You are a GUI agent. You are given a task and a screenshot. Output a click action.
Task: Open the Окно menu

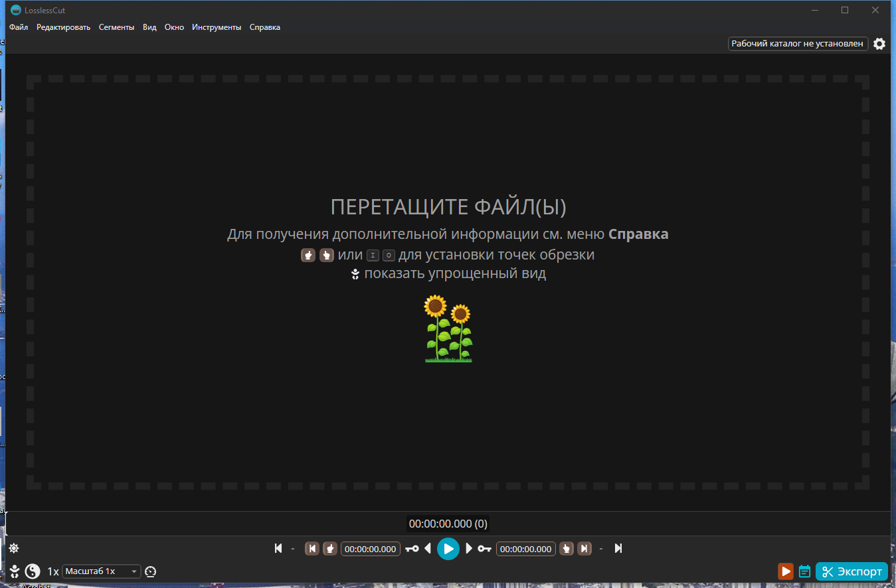174,27
